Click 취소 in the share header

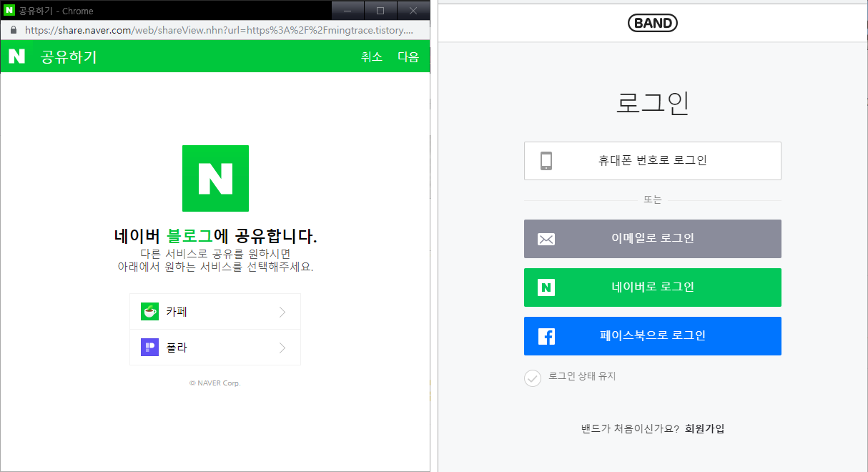(x=372, y=57)
